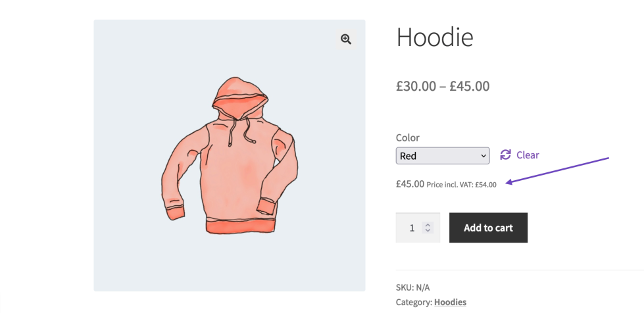Increase quantity with the up stepper arrow

(428, 225)
